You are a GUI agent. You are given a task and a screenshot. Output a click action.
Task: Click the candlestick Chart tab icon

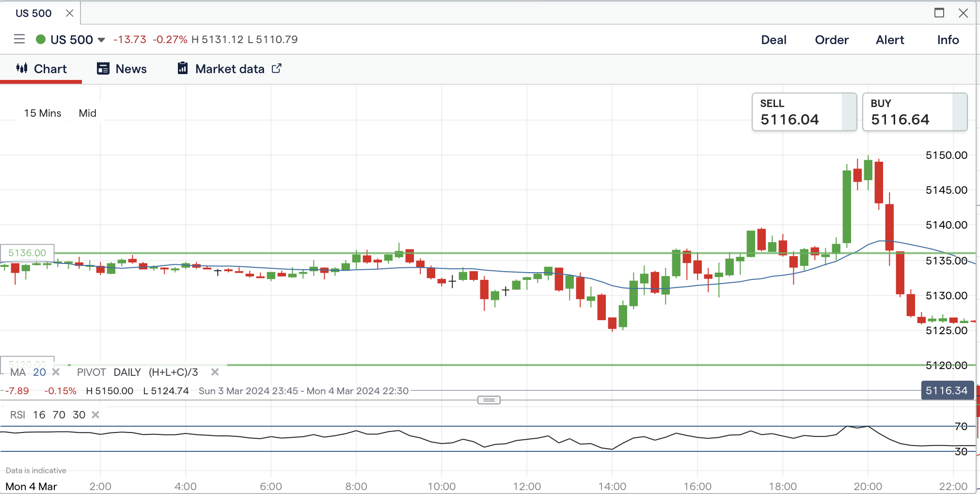click(x=22, y=68)
